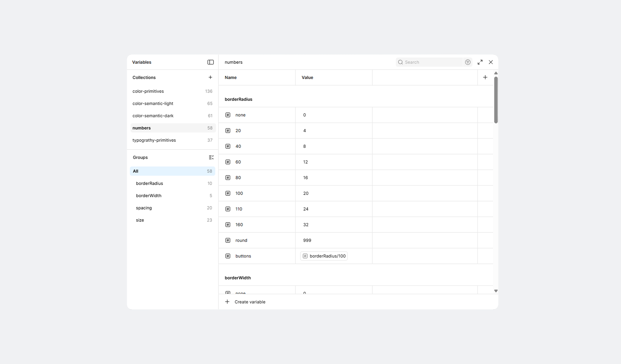Toggle the sidebar panel icon
The image size is (621, 364).
210,62
